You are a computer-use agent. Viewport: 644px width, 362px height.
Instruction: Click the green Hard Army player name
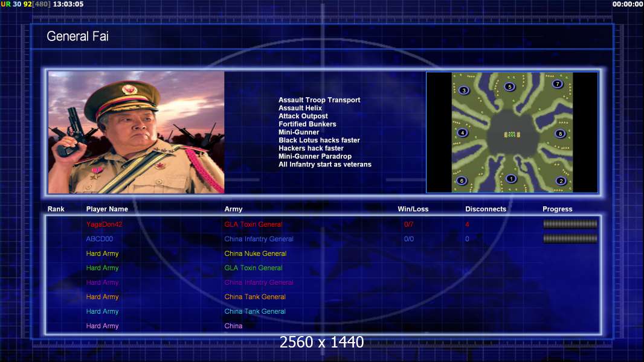(102, 268)
